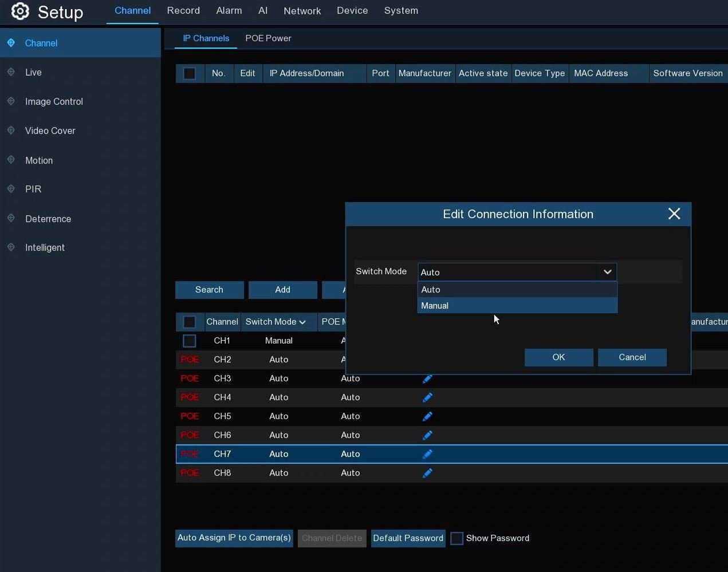Viewport: 728px width, 572px height.
Task: Open the Switch Mode dropdown
Action: point(607,272)
